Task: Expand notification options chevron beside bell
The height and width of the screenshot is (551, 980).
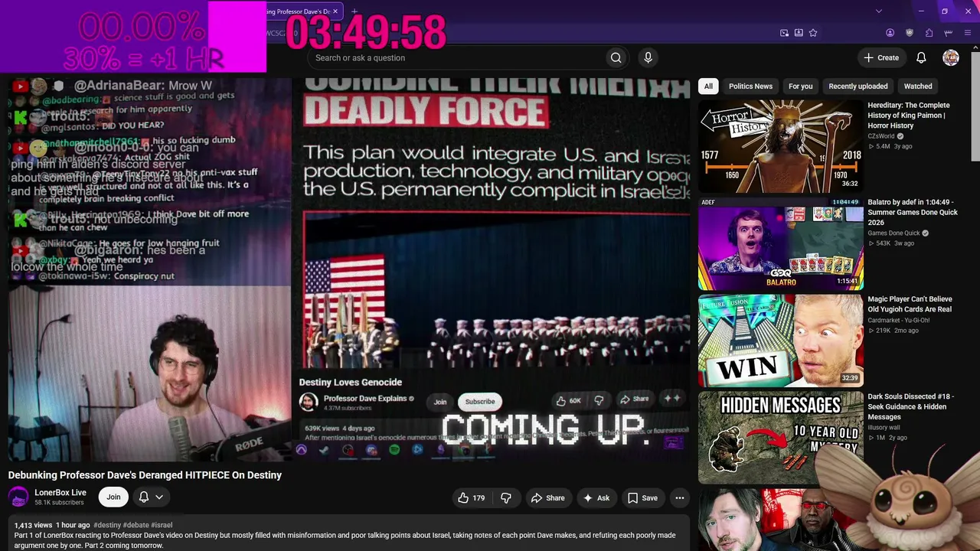Action: 159,497
